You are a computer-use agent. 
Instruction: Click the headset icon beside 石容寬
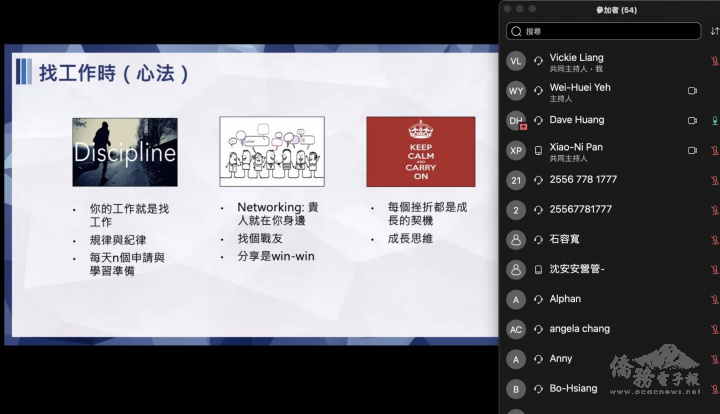point(538,240)
